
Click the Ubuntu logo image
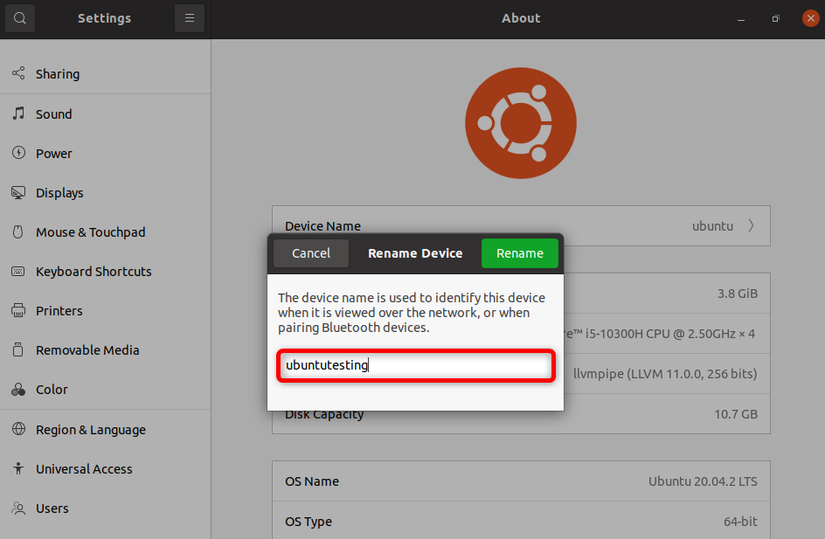click(521, 123)
